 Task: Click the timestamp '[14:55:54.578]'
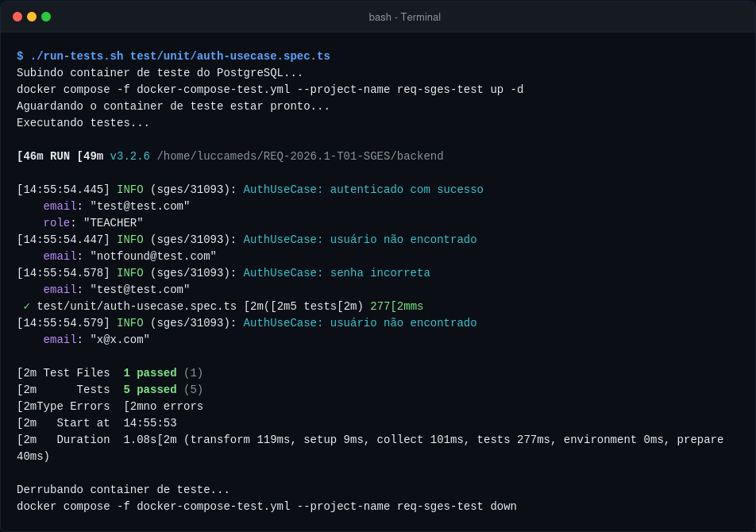point(64,272)
